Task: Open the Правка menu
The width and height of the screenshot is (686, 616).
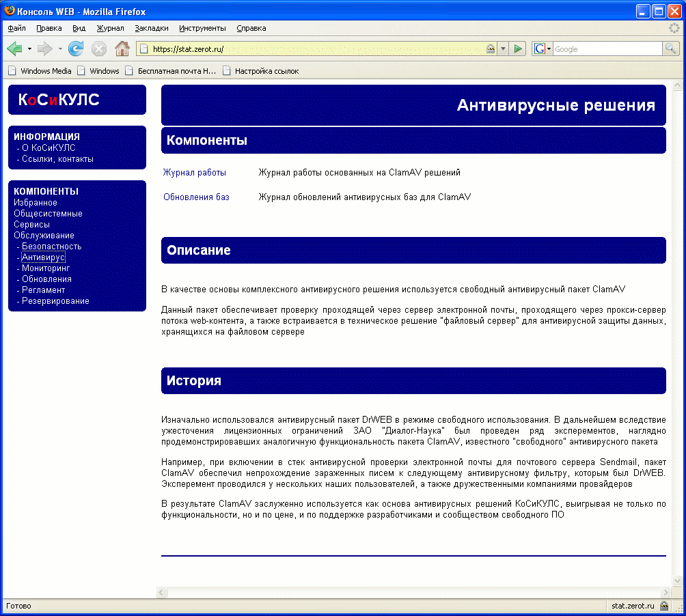Action: pos(49,28)
